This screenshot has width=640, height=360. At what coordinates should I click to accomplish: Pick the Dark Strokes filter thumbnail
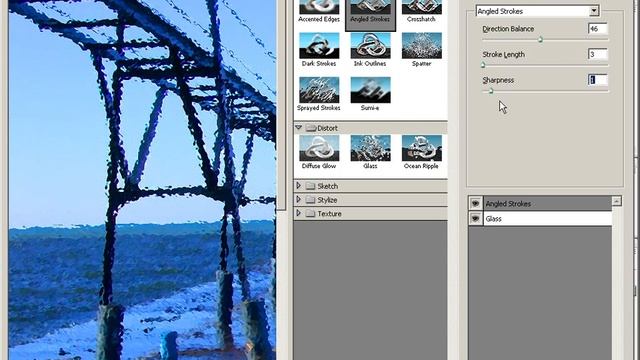pos(319,45)
